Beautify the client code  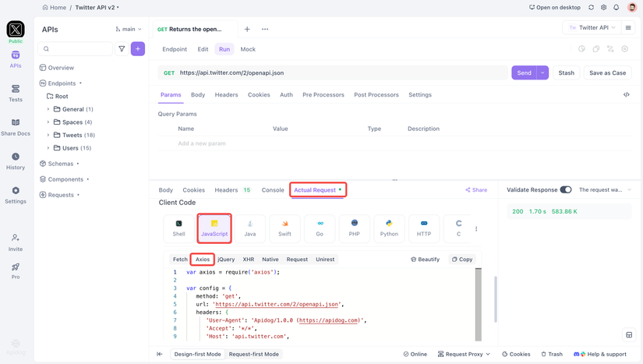tap(426, 260)
